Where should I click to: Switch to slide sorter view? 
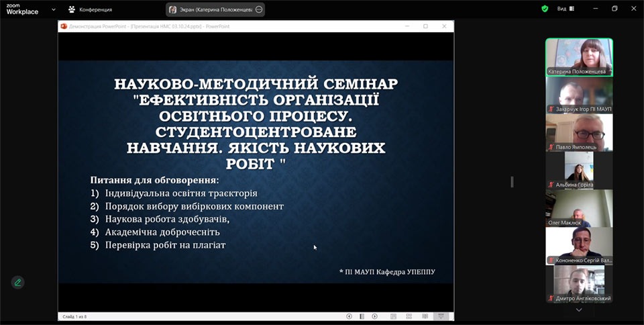pyautogui.click(x=408, y=316)
